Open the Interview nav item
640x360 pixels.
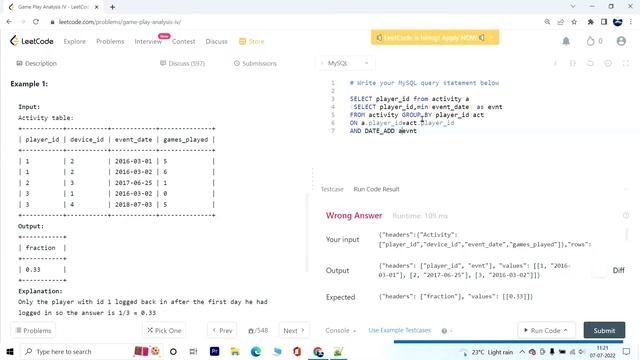(148, 41)
